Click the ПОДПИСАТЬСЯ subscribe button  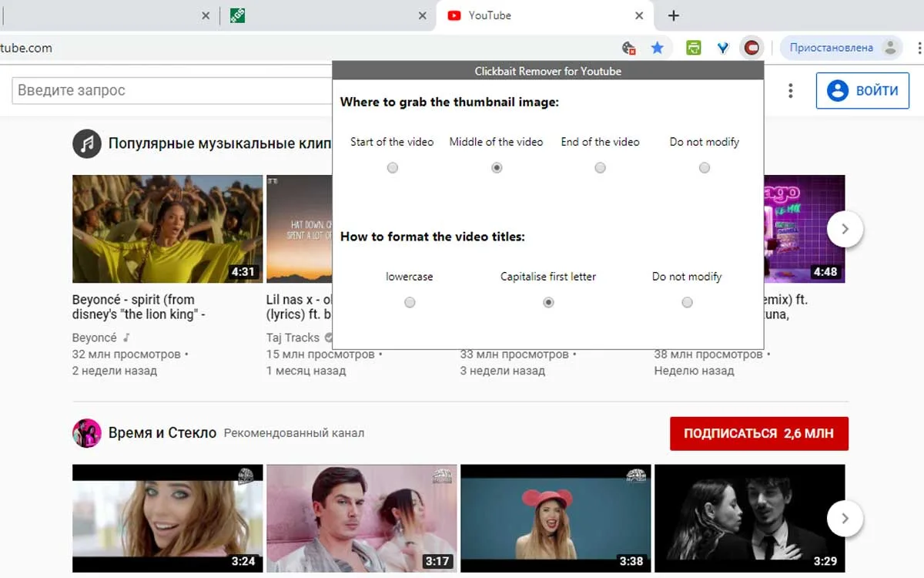pos(758,434)
